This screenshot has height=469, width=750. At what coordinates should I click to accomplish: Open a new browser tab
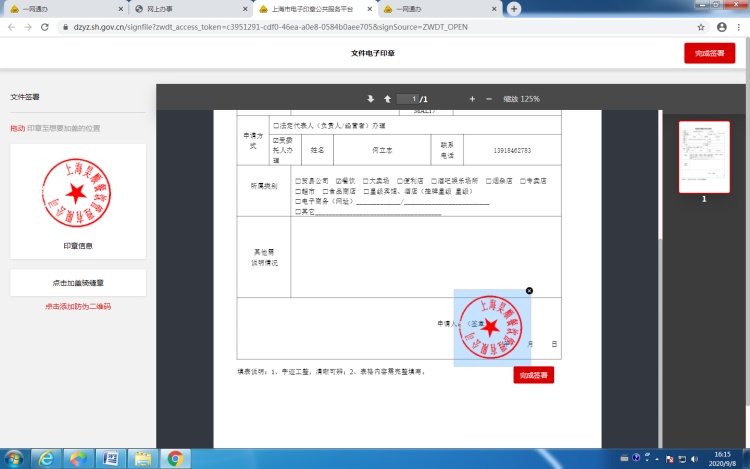click(x=514, y=8)
